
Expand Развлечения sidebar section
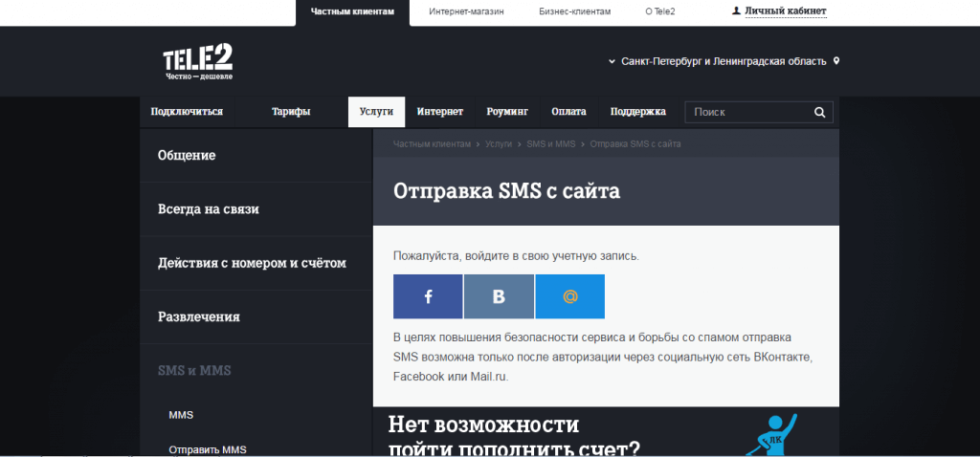point(256,316)
